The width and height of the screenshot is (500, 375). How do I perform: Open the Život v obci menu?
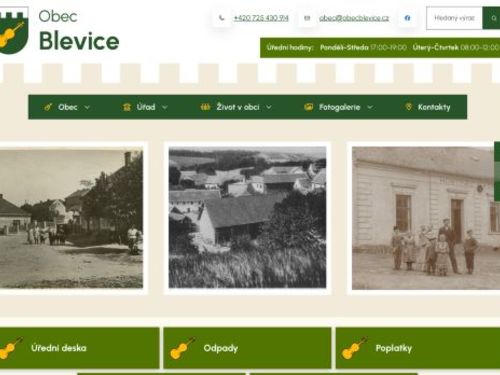(238, 107)
